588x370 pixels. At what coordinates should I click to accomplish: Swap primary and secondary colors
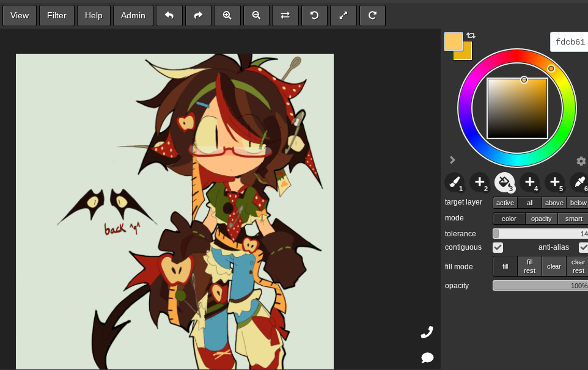tap(471, 35)
